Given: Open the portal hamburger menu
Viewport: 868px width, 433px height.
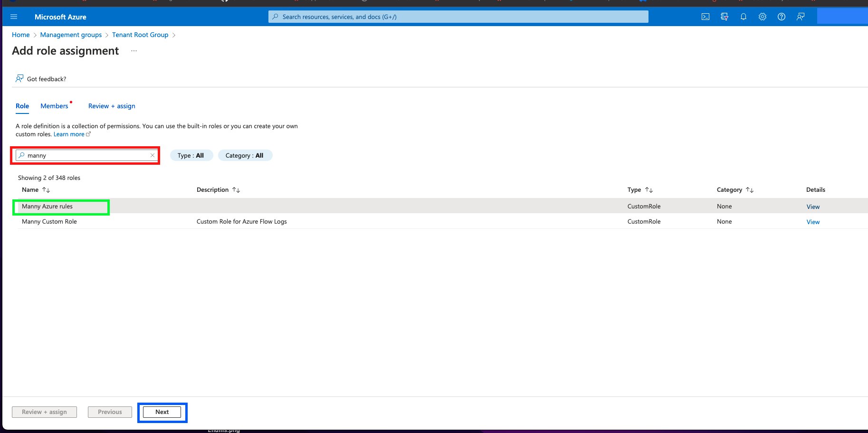Looking at the screenshot, I should pos(13,16).
